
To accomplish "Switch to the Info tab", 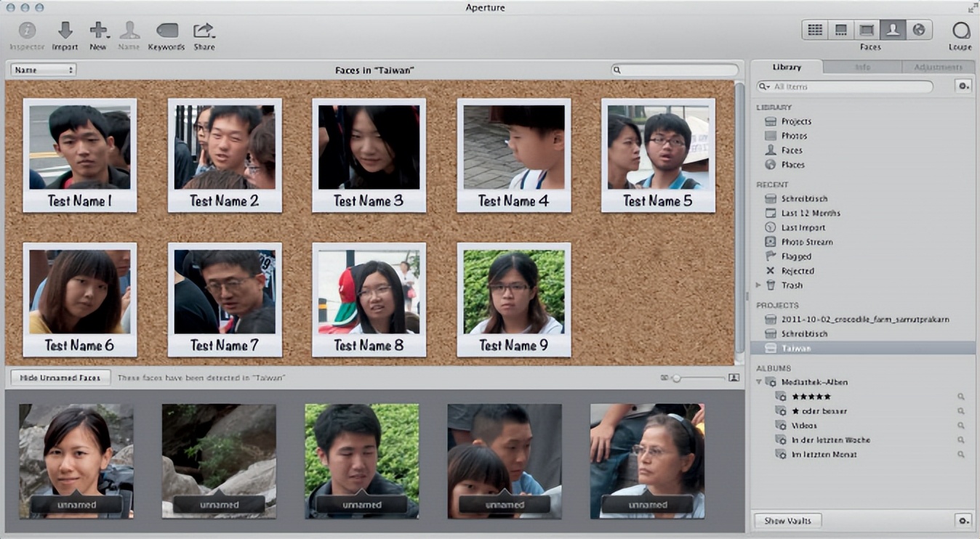I will (x=862, y=67).
